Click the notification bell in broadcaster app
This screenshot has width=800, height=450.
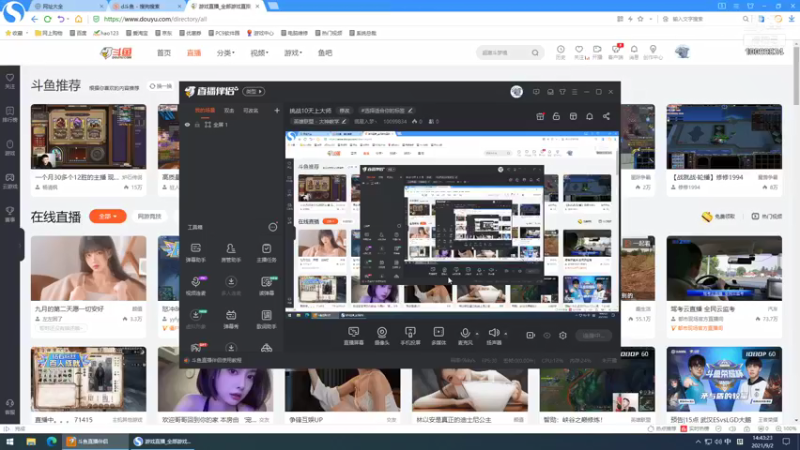[589, 116]
